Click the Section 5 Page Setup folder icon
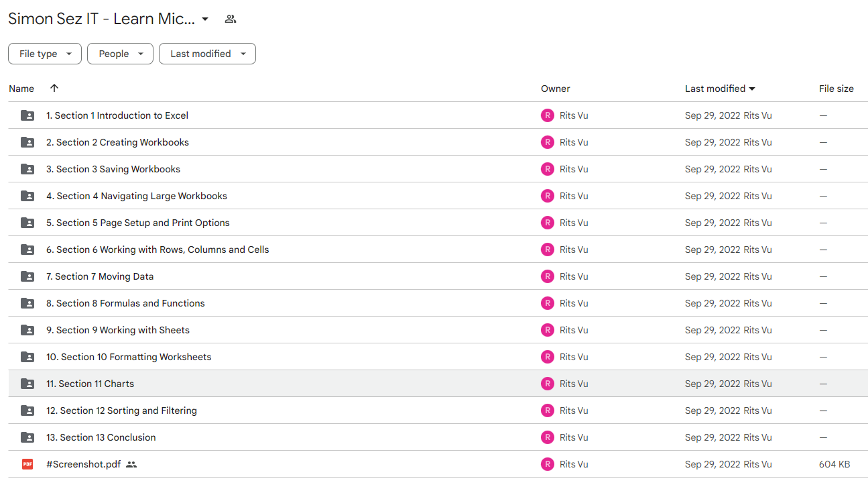 click(27, 223)
